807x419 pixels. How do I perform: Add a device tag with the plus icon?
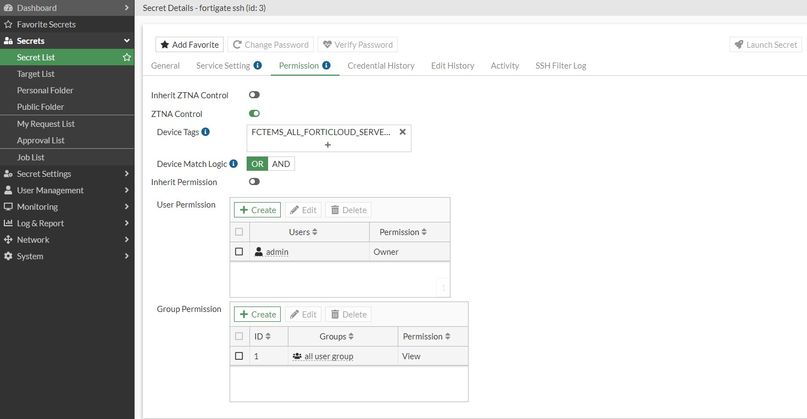[327, 146]
